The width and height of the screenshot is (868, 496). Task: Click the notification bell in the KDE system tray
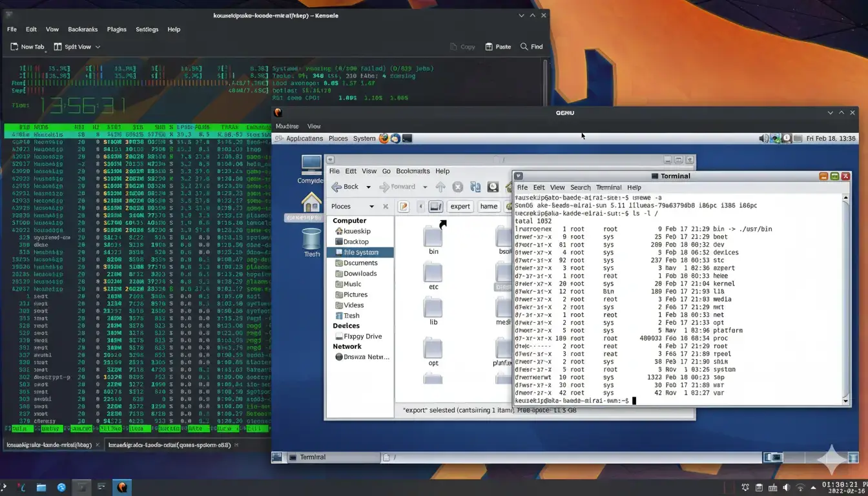pyautogui.click(x=745, y=488)
